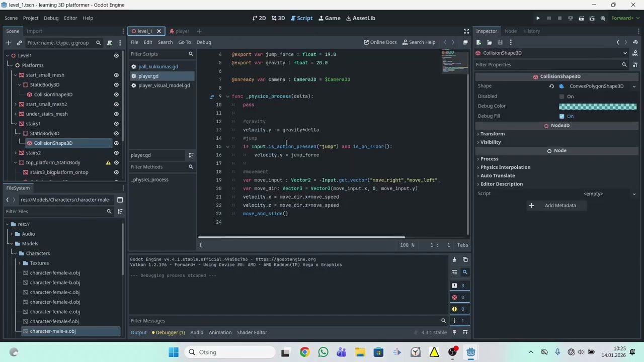Expand Physics Interpolation section
This screenshot has width=644, height=362.
click(x=505, y=167)
